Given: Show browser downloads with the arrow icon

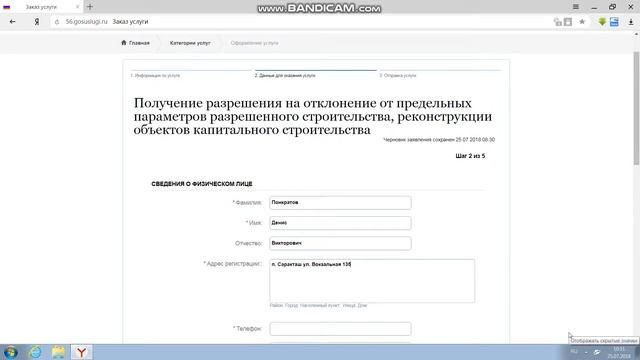Looking at the screenshot, I should pyautogui.click(x=631, y=22).
